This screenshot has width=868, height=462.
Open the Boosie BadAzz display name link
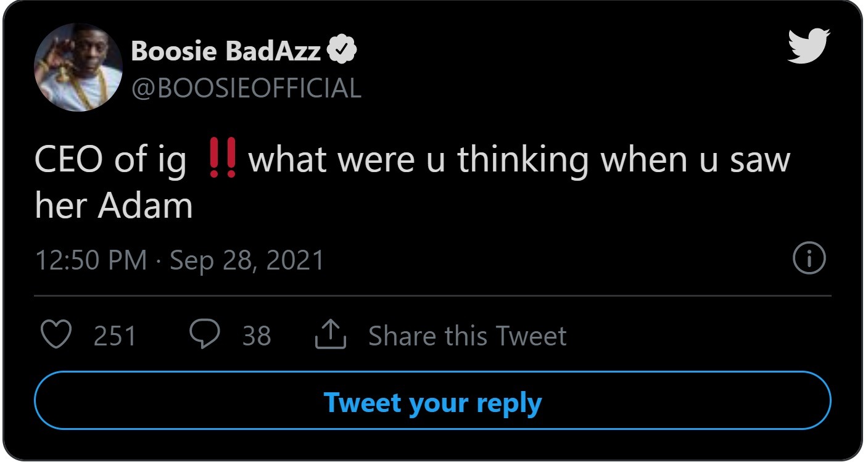pos(226,51)
